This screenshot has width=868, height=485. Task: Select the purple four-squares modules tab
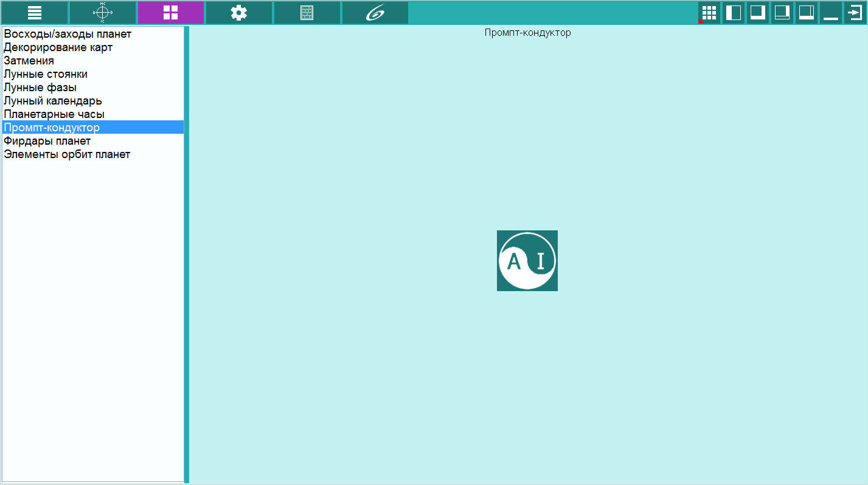tap(171, 13)
